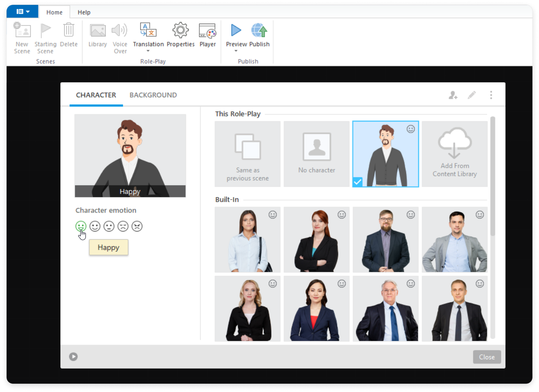Click the large Happy character preview image

130,156
